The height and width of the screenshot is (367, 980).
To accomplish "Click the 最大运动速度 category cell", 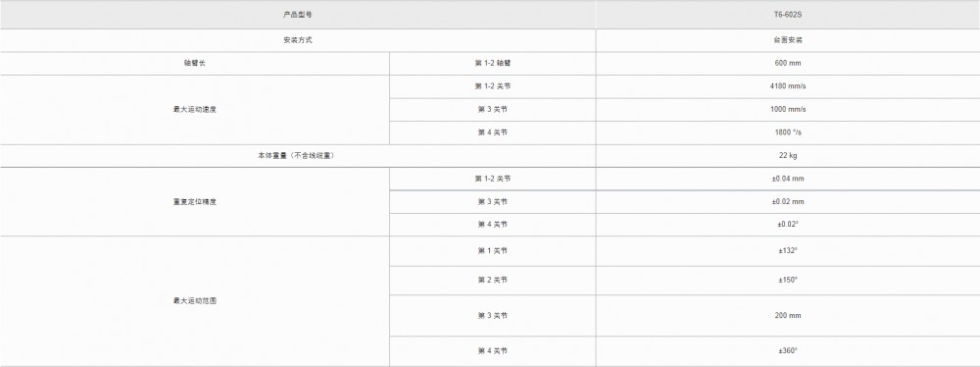I will coord(194,110).
